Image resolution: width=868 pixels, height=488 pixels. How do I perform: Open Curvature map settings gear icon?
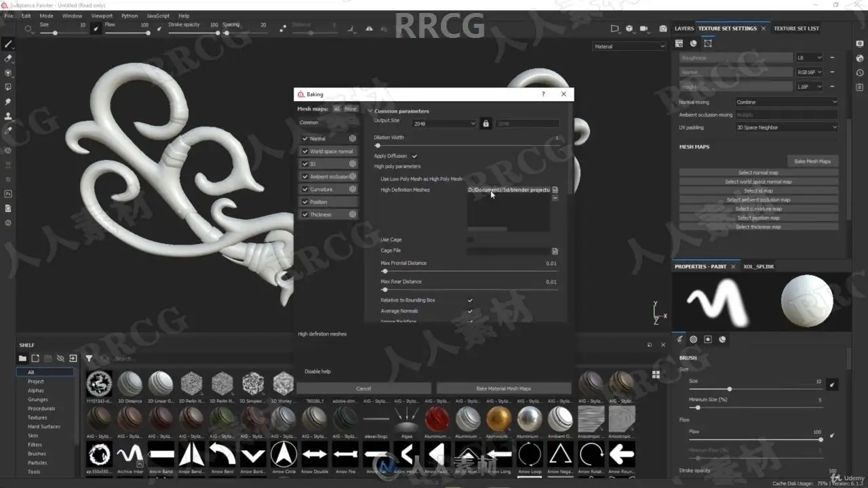pyautogui.click(x=353, y=189)
